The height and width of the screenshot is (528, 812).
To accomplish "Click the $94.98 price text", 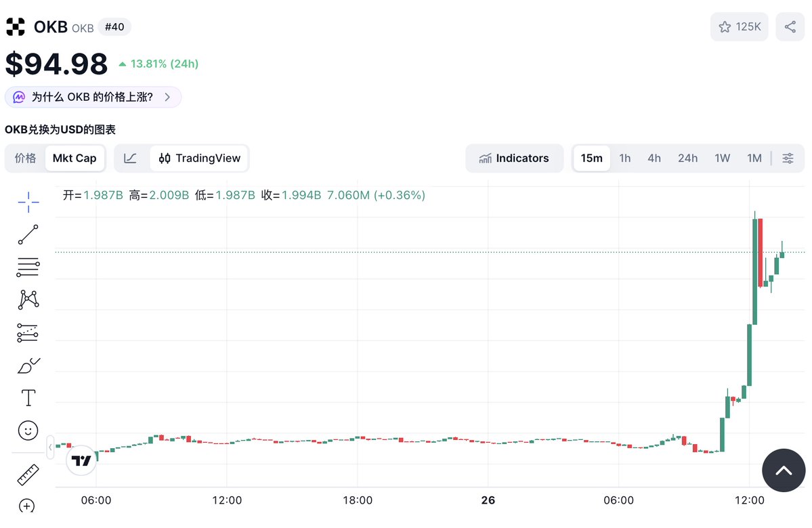I will pos(56,64).
